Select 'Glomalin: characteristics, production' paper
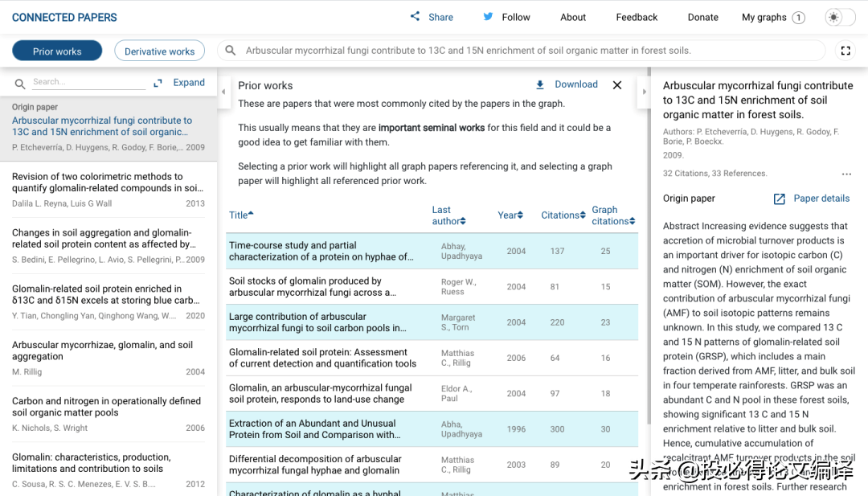The height and width of the screenshot is (496, 868). (x=108, y=470)
